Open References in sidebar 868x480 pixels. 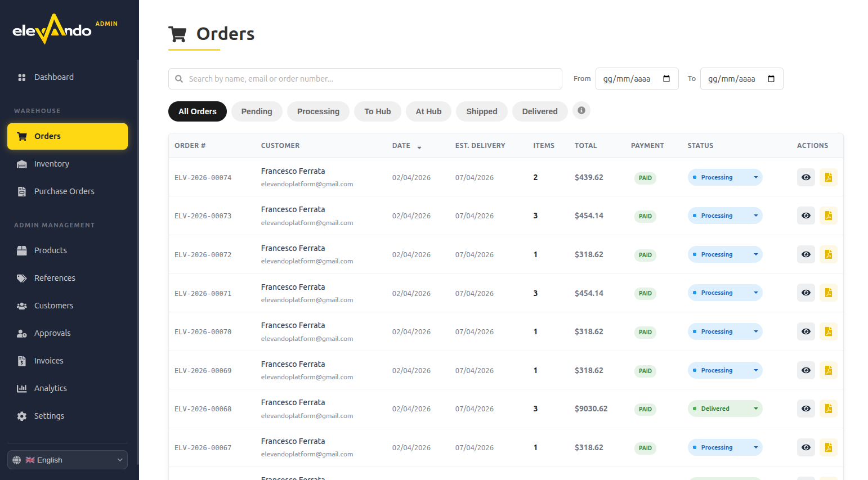[68, 278]
